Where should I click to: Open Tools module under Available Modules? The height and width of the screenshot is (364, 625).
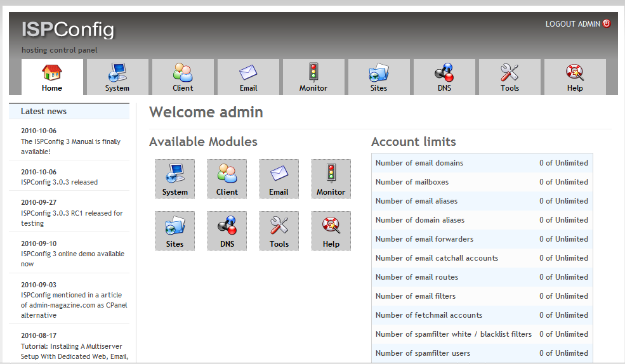(279, 231)
